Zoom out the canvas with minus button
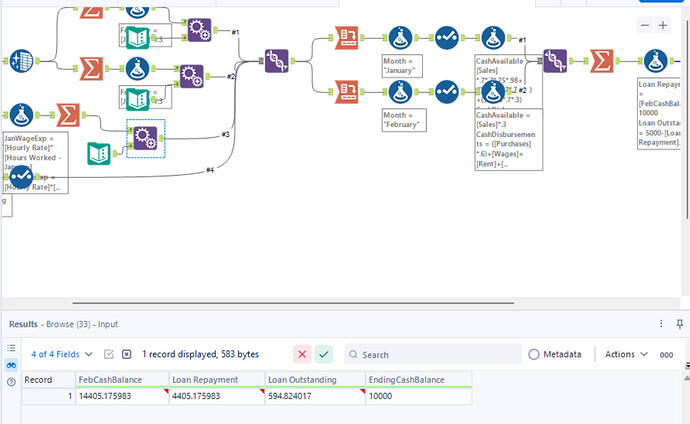 pos(646,25)
